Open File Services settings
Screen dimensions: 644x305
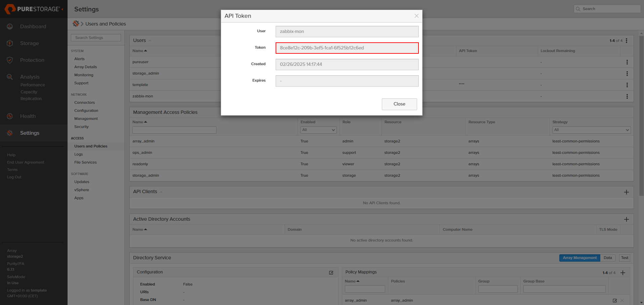(x=85, y=162)
